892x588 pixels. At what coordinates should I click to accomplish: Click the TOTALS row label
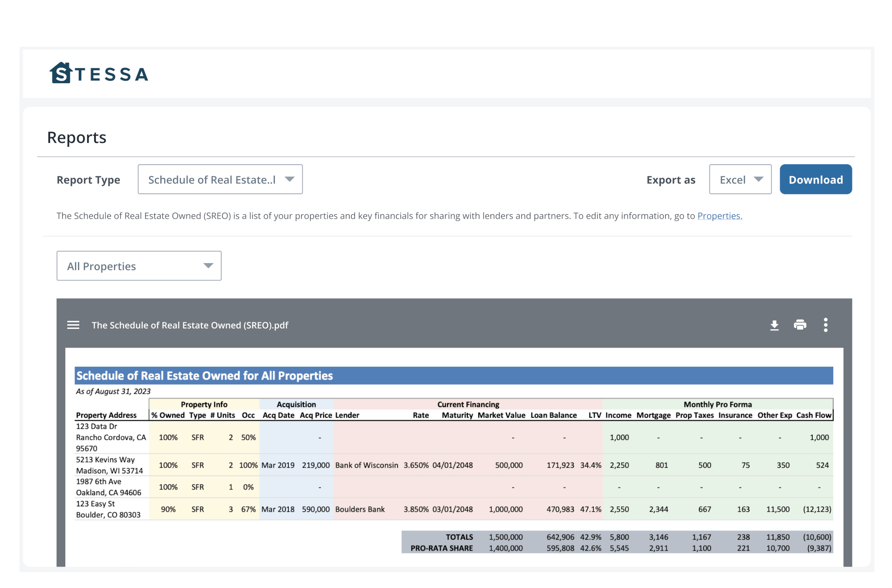[459, 537]
